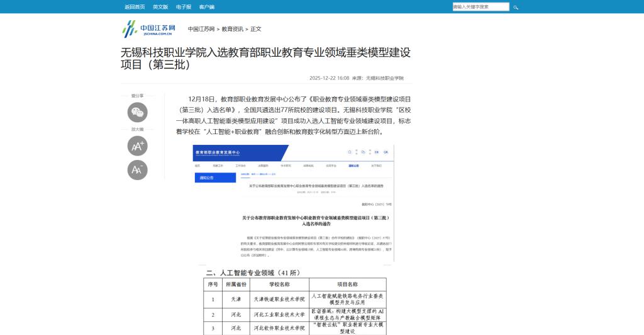Click the search magnifier icon

tap(516, 7)
